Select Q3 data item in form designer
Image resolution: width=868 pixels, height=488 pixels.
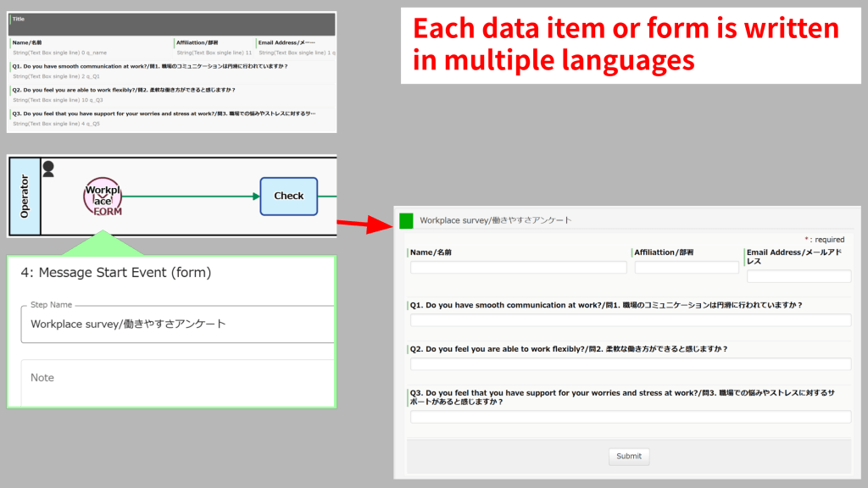click(172, 119)
